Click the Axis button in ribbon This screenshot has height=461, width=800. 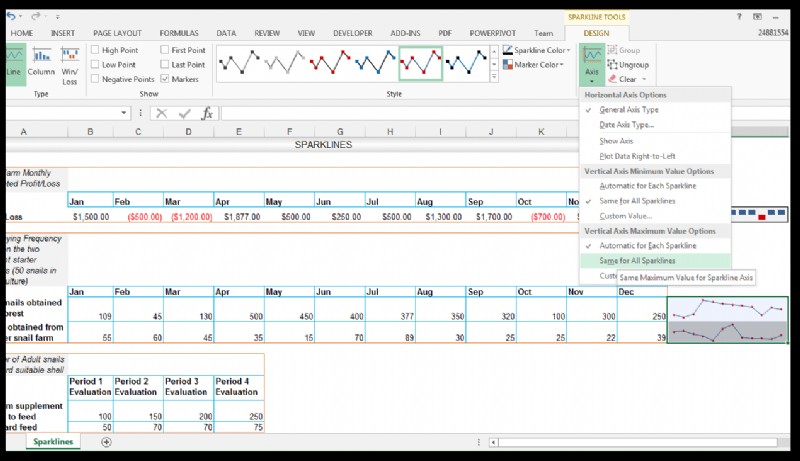coord(592,62)
